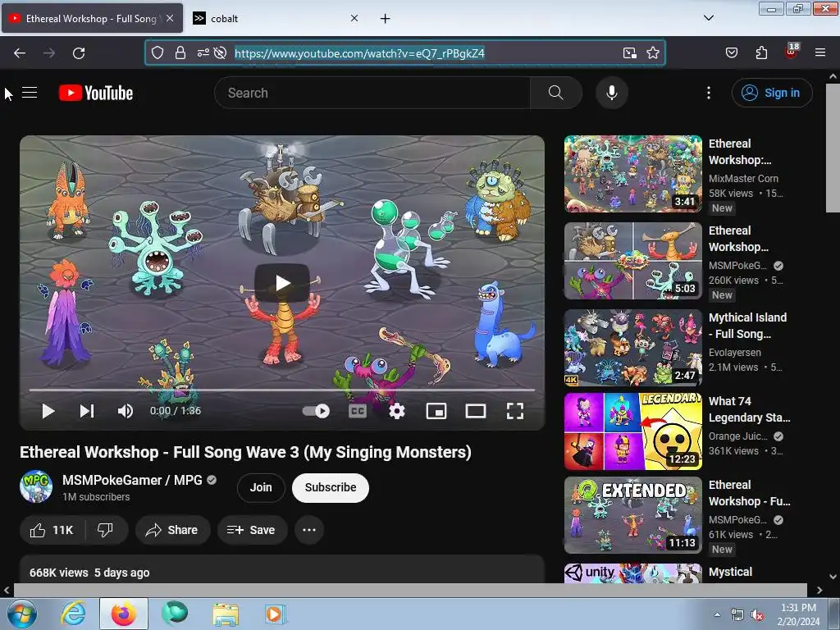Click the large center play button
Viewport: 840px width, 630px height.
[282, 282]
